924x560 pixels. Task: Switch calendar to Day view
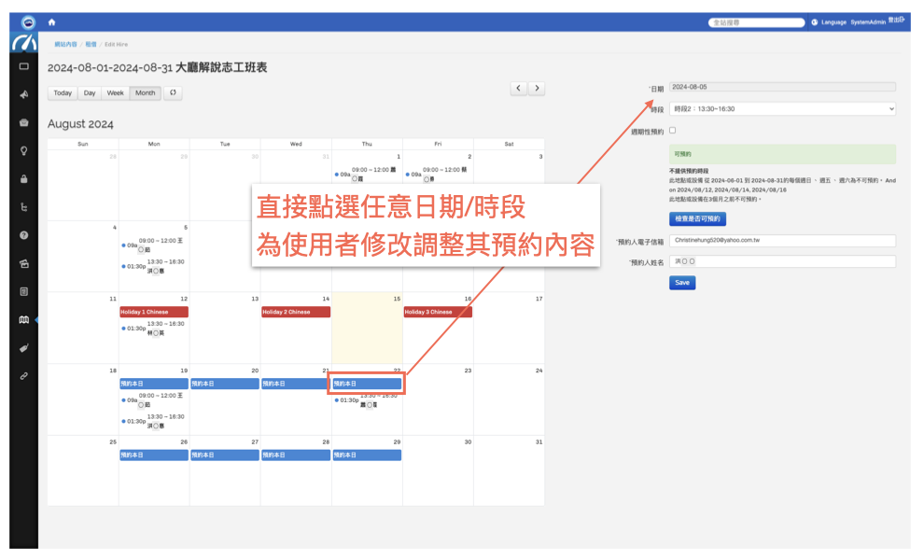click(90, 93)
